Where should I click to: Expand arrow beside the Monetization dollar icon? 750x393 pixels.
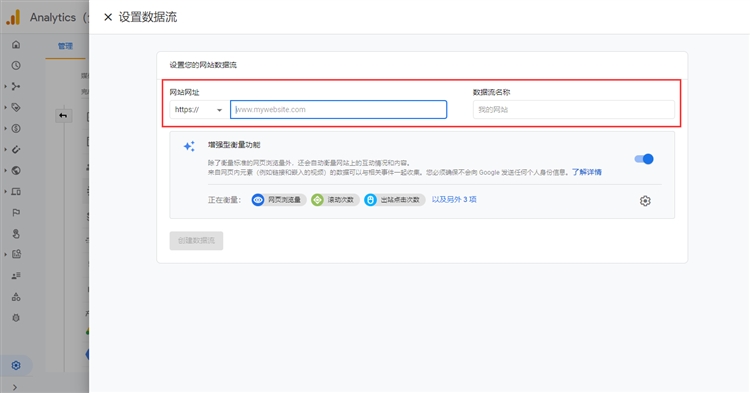(x=6, y=129)
